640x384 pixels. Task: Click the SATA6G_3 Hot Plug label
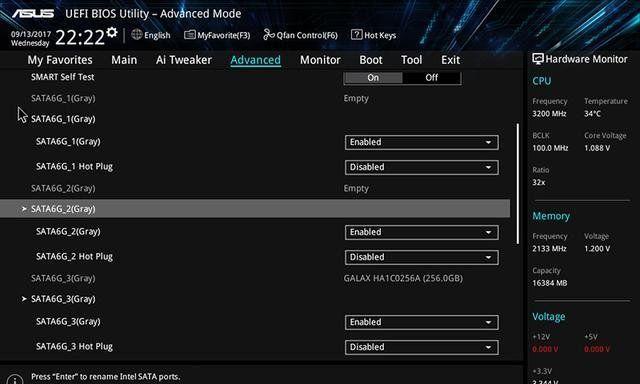pyautogui.click(x=74, y=346)
